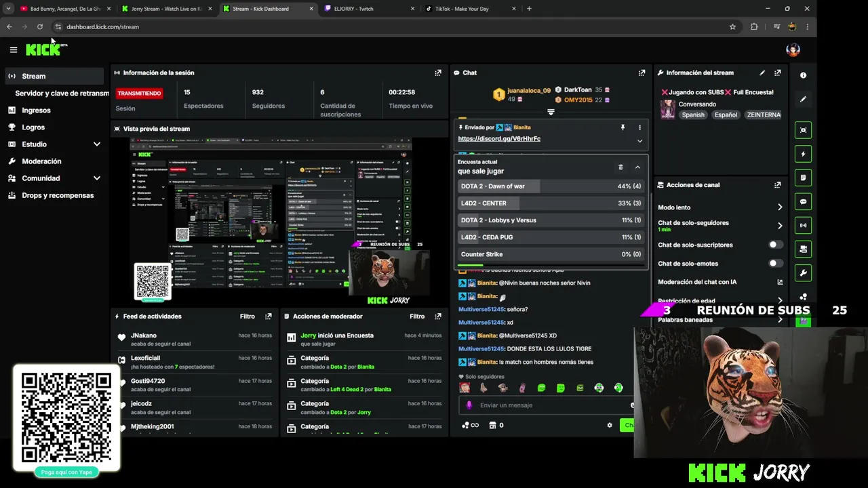Click the pin icon on pinned message
The image size is (868, 488).
623,127
